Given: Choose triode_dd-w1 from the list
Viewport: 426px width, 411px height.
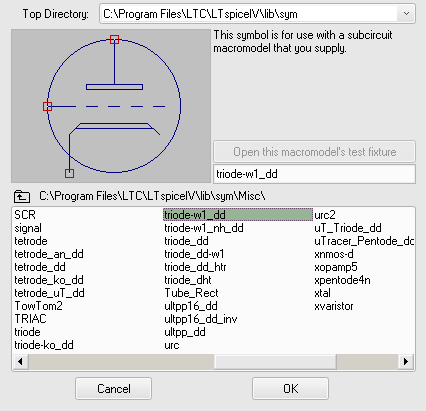Looking at the screenshot, I should (x=194, y=254).
